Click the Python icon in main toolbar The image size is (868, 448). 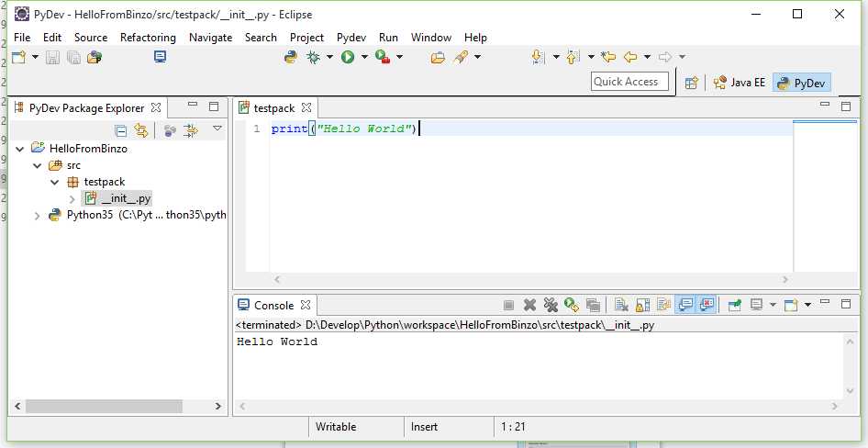coord(291,57)
